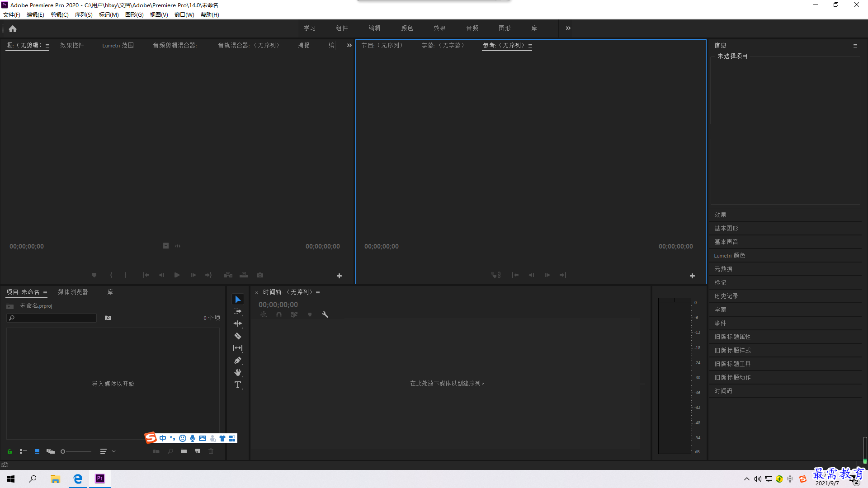Open Timeline panel menu

click(x=318, y=292)
